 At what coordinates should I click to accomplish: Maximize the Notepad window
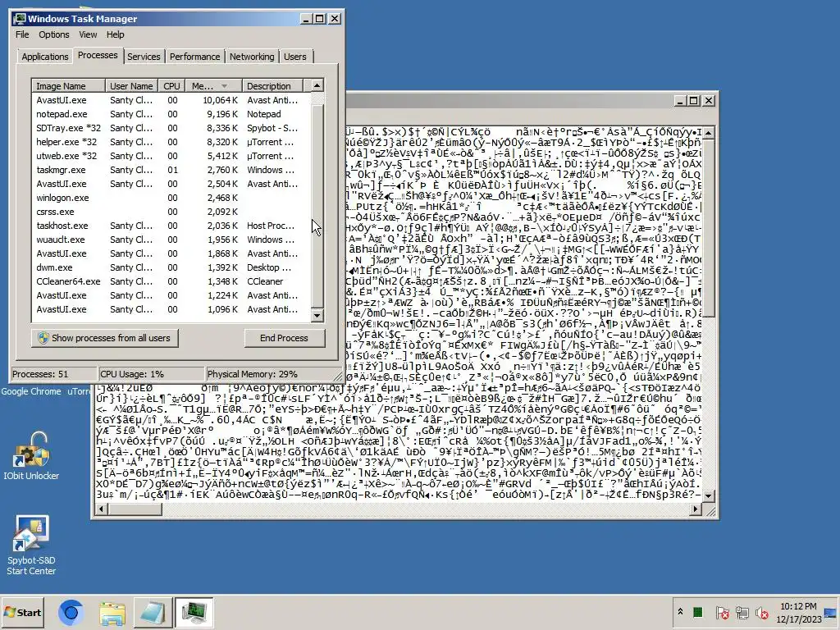tap(694, 101)
